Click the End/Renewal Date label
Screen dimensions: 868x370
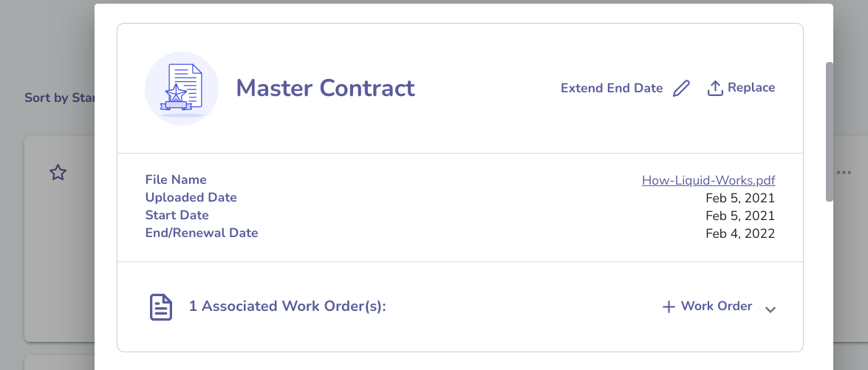pyautogui.click(x=202, y=233)
